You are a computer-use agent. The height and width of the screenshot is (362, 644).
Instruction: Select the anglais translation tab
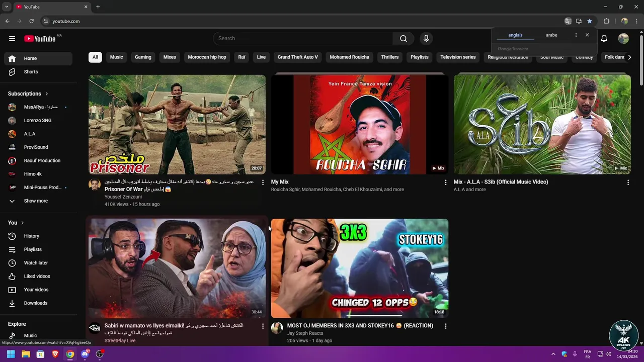click(515, 35)
